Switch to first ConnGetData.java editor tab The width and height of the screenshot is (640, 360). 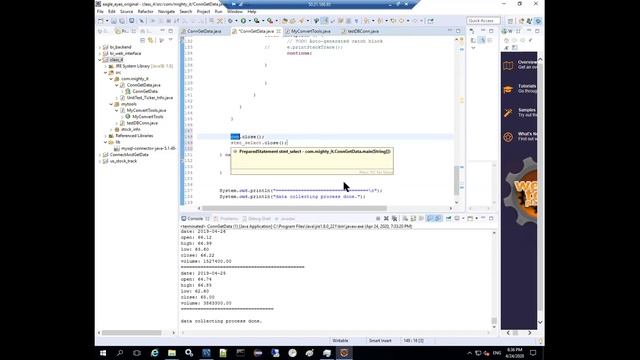coord(204,31)
